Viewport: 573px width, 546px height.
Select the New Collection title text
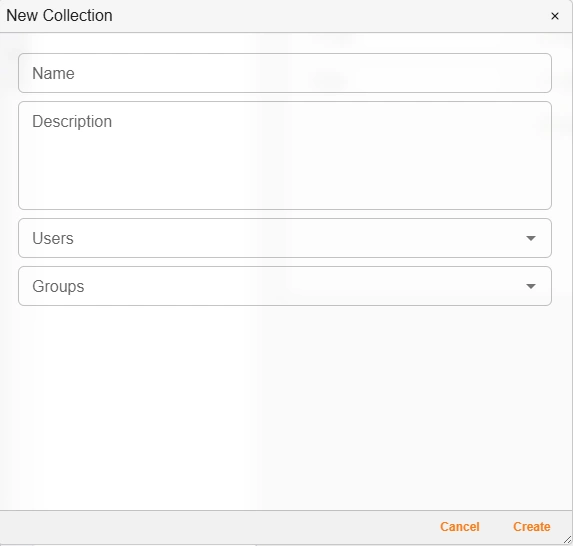(x=59, y=16)
